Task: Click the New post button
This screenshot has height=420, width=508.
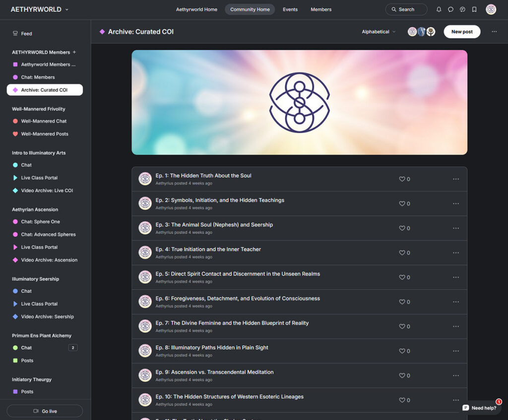Action: [462, 31]
